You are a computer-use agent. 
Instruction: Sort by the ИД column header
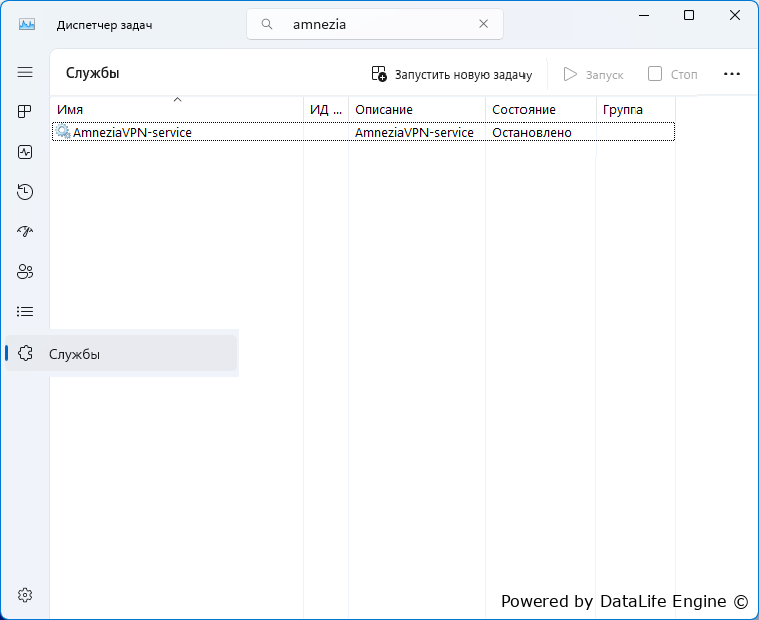pyautogui.click(x=326, y=109)
